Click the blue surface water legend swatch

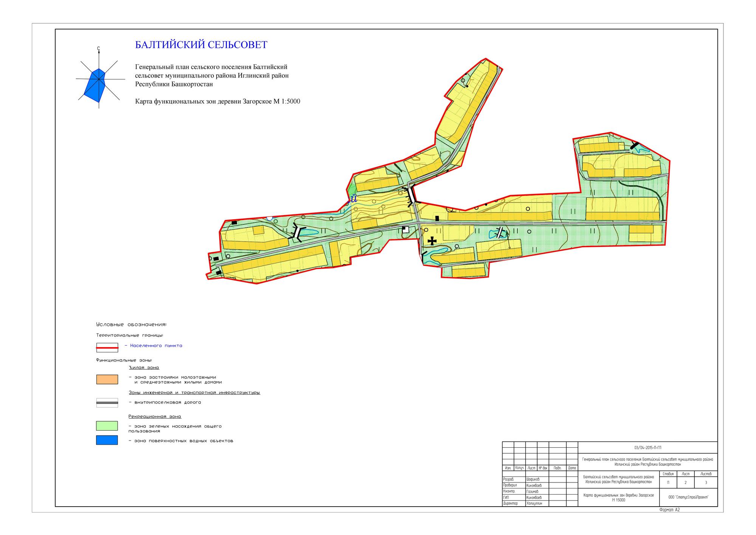coord(107,440)
